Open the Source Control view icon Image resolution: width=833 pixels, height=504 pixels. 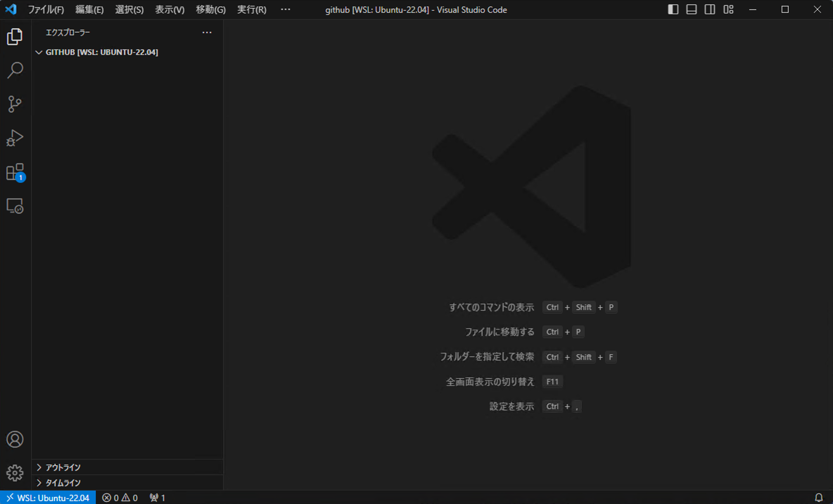[15, 104]
